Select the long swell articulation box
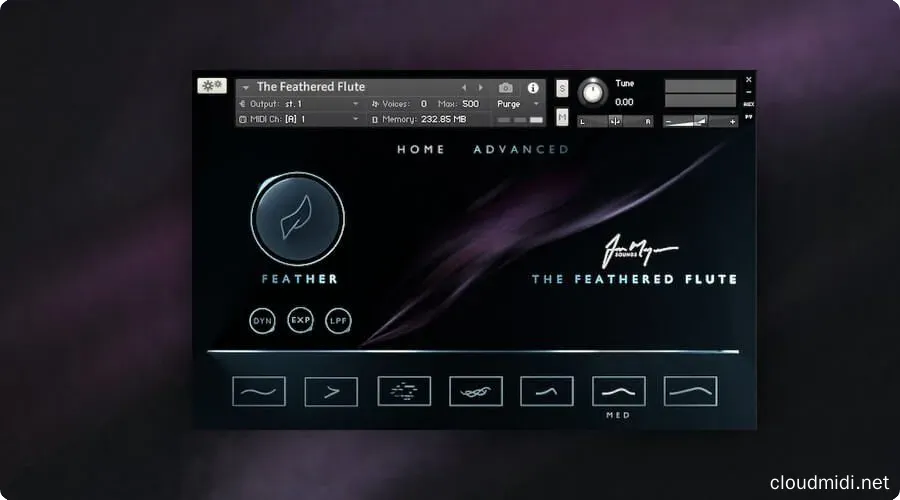Image resolution: width=900 pixels, height=500 pixels. point(690,391)
